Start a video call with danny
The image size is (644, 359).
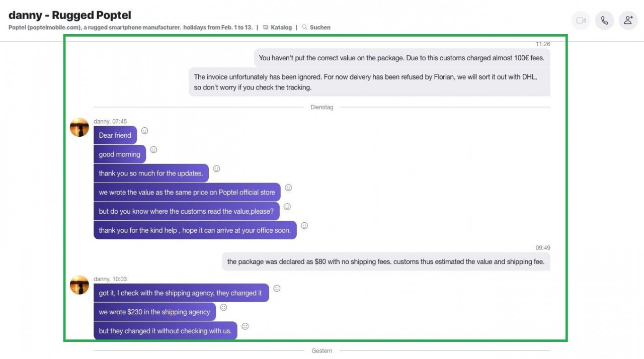coord(581,21)
